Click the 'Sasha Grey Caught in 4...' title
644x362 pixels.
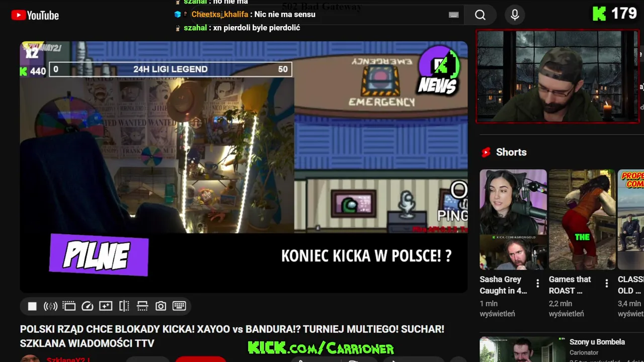pyautogui.click(x=504, y=285)
